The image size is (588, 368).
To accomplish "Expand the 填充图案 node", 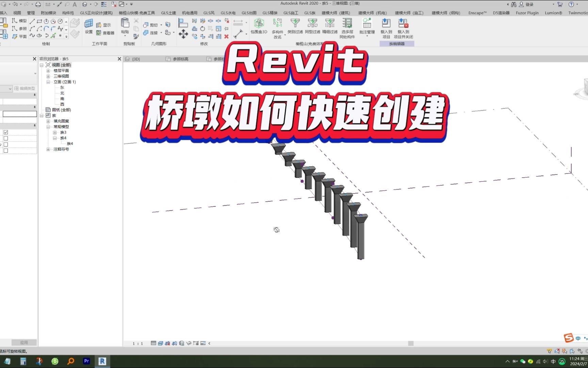I will point(48,121).
